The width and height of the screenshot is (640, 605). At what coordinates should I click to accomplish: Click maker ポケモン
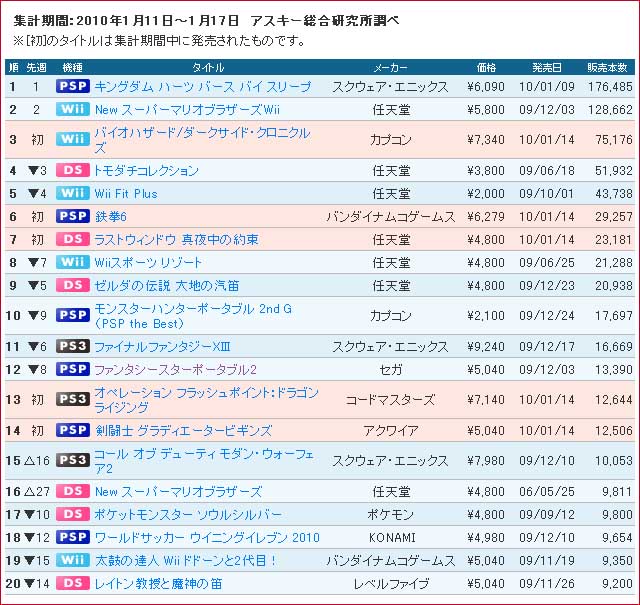click(x=391, y=514)
